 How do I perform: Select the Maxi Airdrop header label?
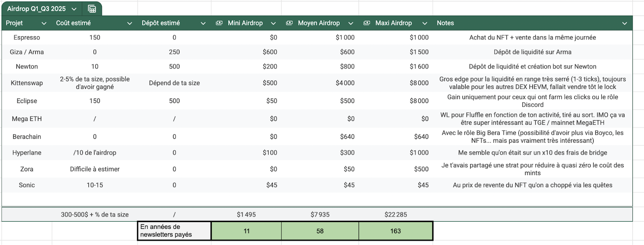[x=394, y=23]
